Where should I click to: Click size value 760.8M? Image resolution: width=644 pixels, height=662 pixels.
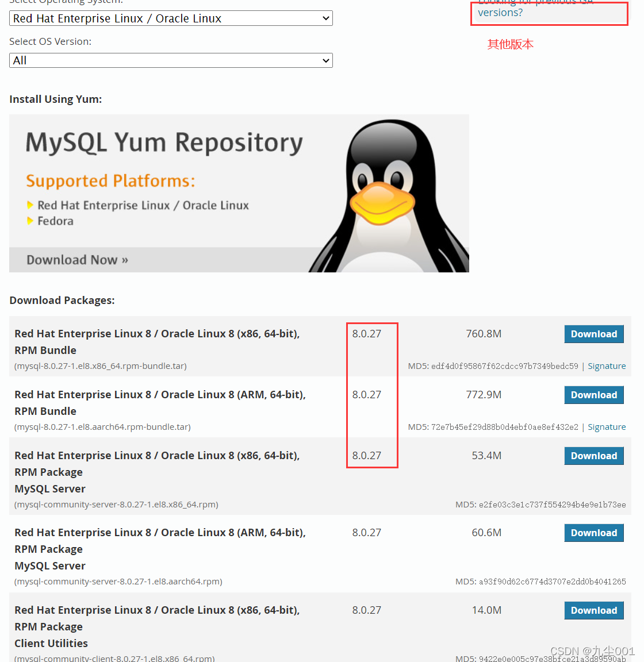(484, 334)
